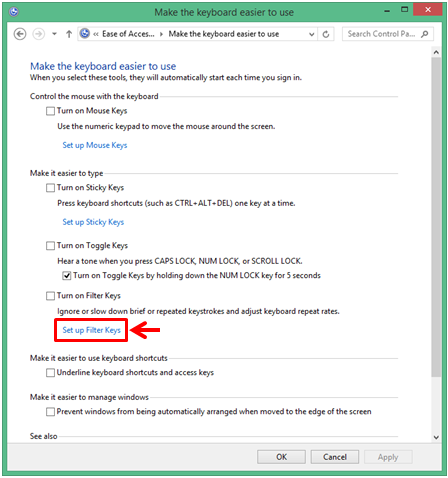Expand the address bar history dropdown
Viewport: 448px width, 478px height.
(x=312, y=34)
